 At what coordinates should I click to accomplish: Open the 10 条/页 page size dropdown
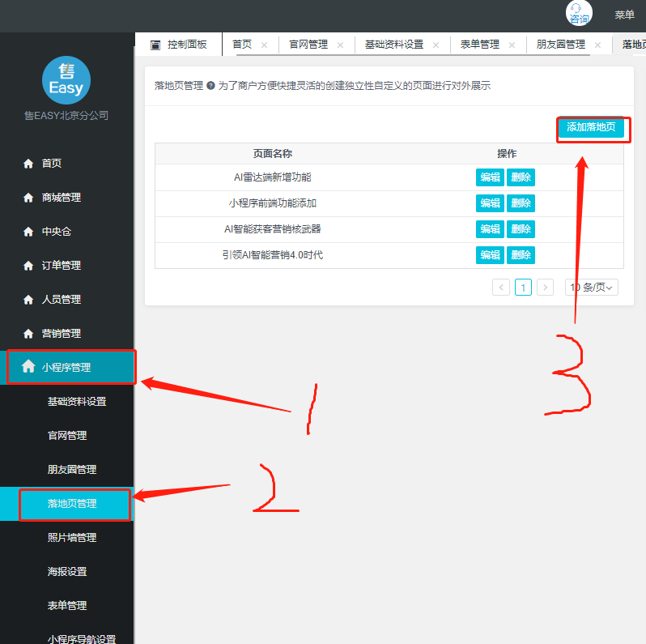tap(592, 288)
